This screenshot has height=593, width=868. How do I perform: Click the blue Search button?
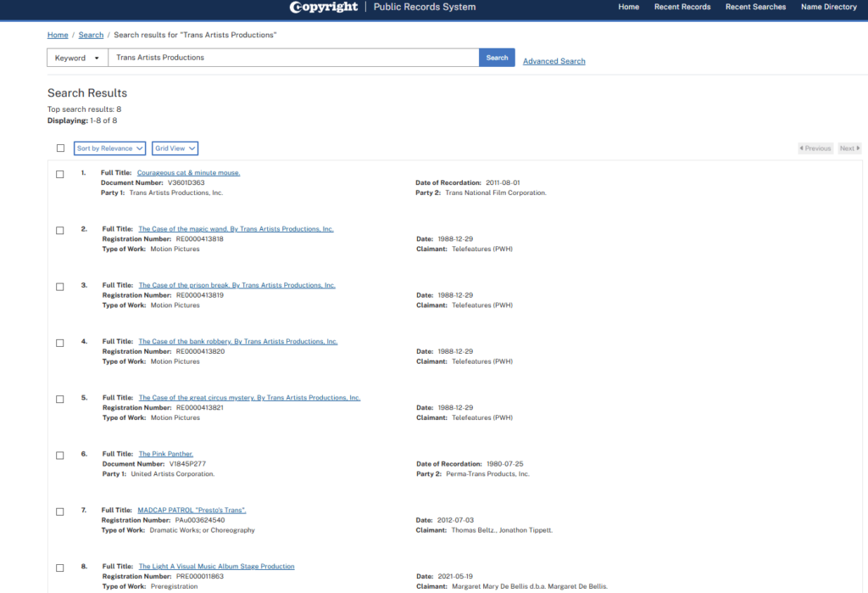pos(497,58)
